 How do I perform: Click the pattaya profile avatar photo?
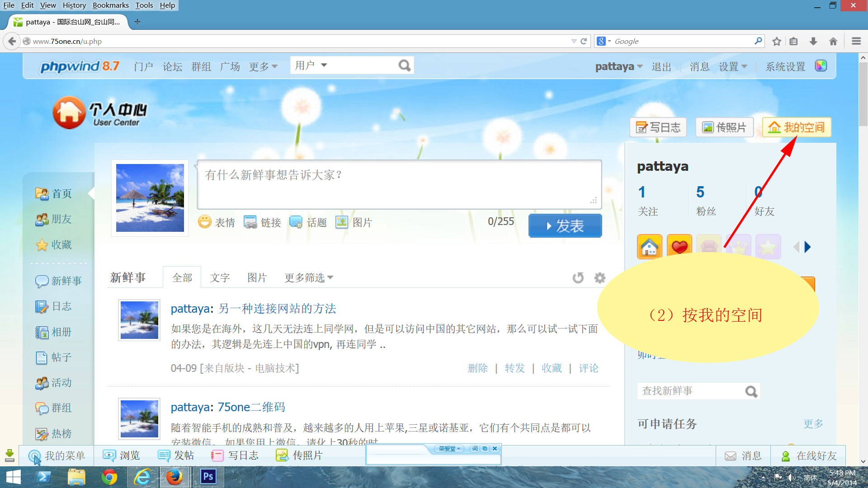(x=150, y=198)
